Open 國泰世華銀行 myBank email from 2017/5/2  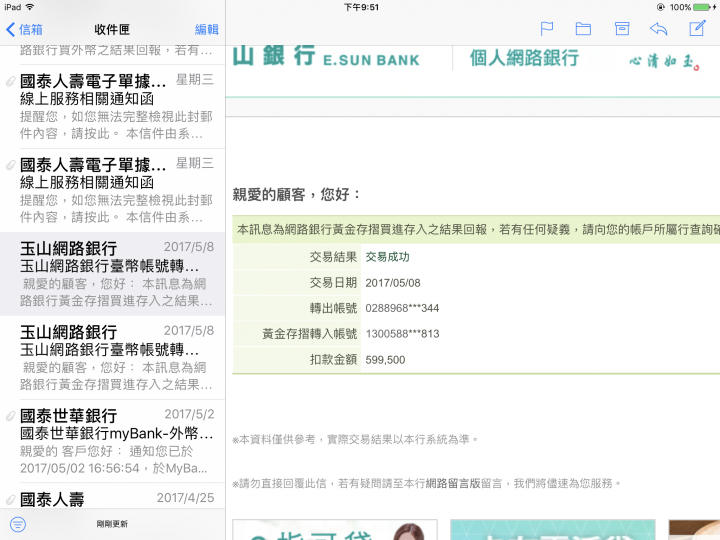click(x=115, y=441)
